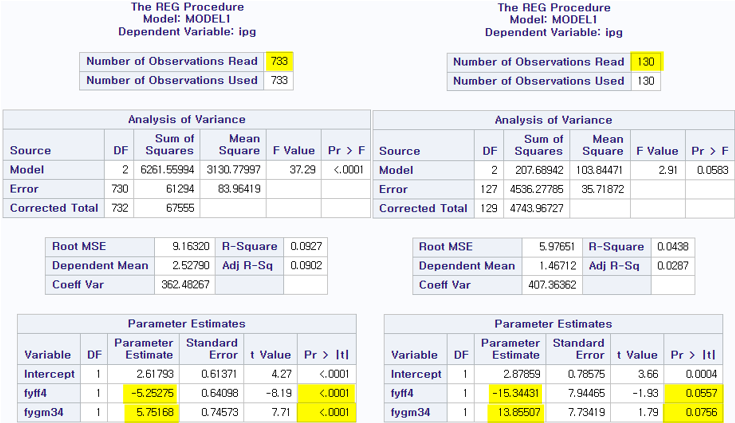
Task: Click the left Observations Used value 733
Action: (x=279, y=80)
